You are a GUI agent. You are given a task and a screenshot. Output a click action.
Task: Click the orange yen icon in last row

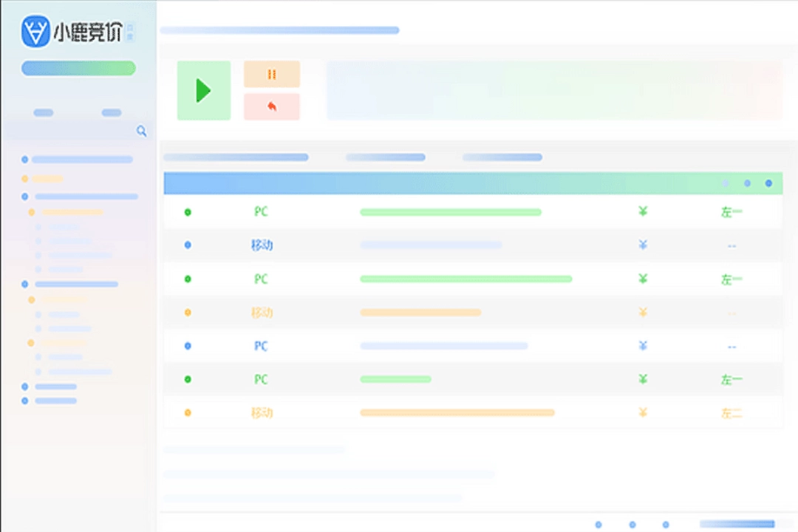tap(643, 412)
